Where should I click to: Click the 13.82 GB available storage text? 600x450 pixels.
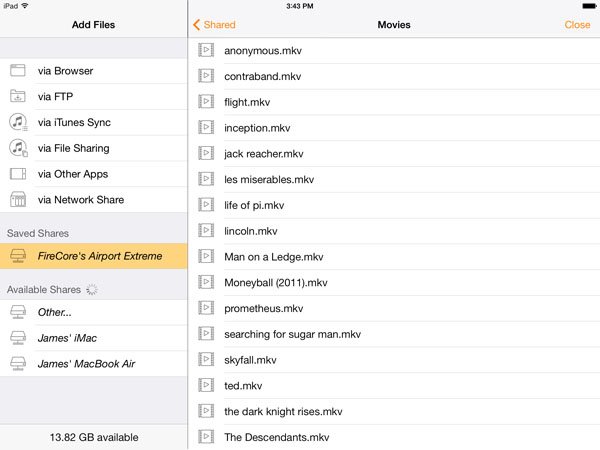click(x=94, y=437)
